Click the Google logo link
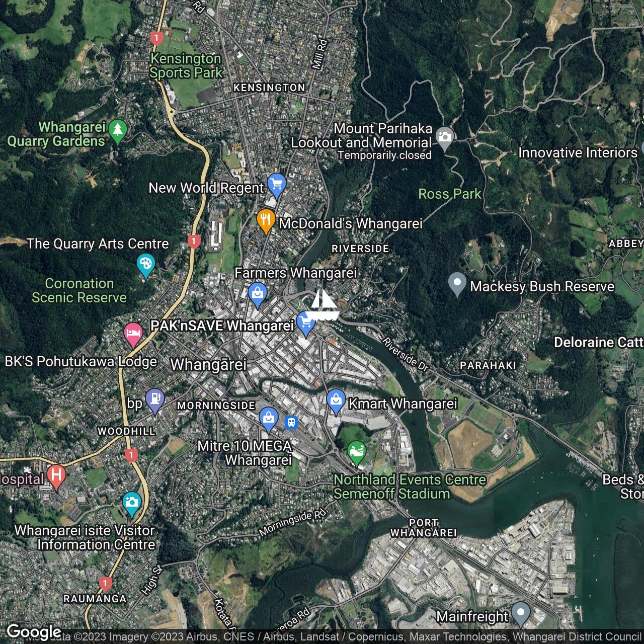644x644 pixels. [x=34, y=632]
